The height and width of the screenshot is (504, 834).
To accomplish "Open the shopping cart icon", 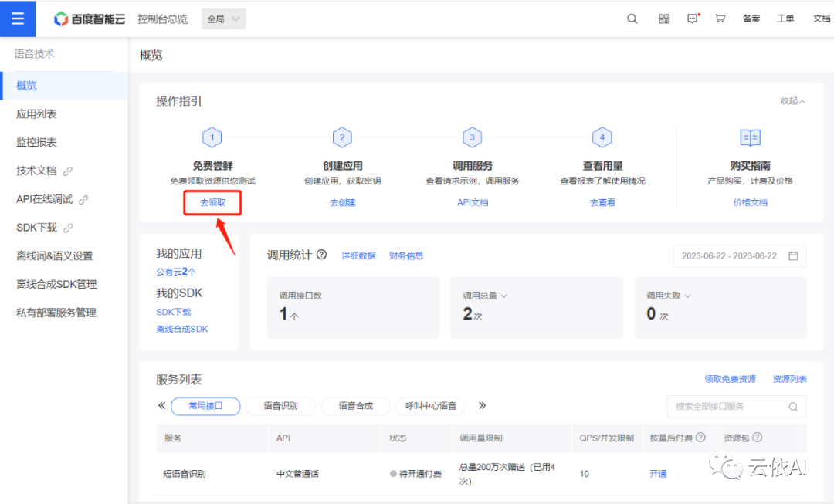I will [x=720, y=19].
